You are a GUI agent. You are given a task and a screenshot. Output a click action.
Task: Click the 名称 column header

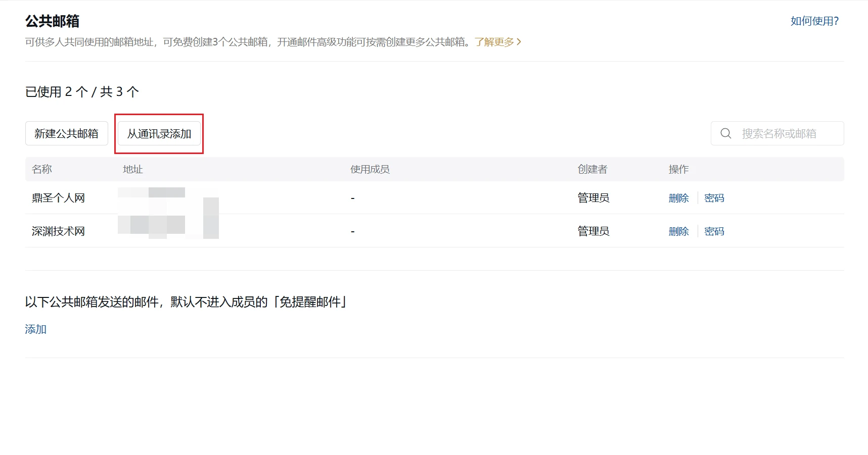[41, 169]
